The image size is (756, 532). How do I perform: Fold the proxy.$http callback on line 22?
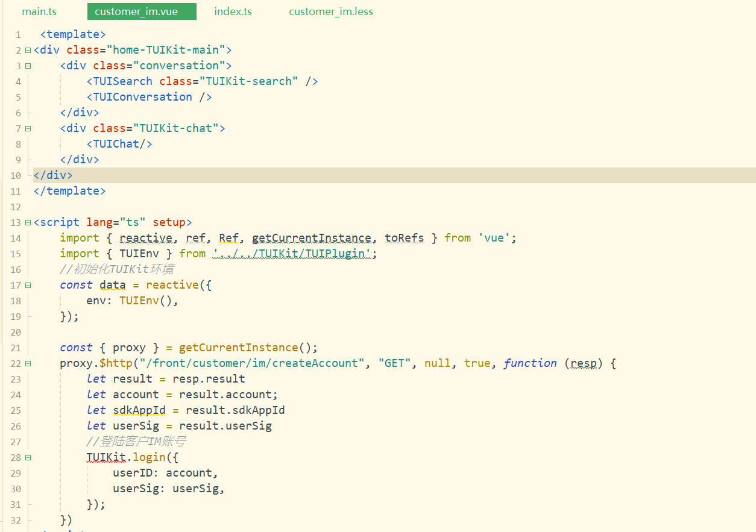tap(28, 363)
